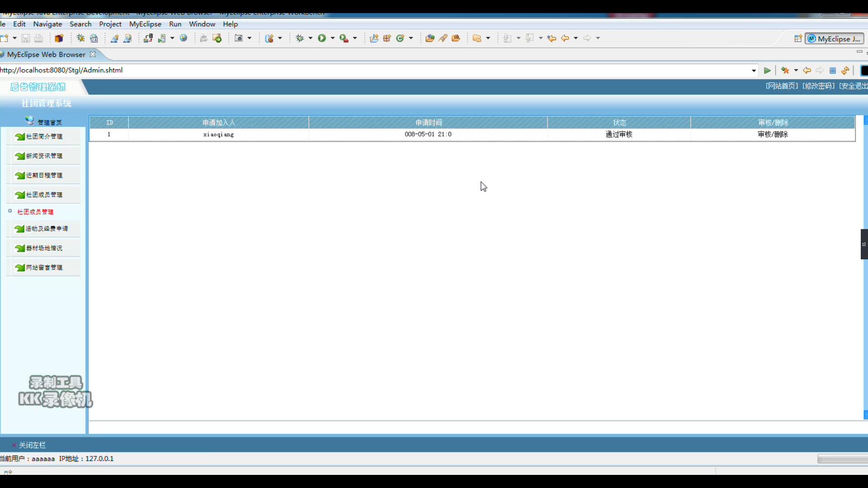Viewport: 868px width, 488px height.
Task: Expand the External Tools dropdown arrow
Action: coord(355,38)
